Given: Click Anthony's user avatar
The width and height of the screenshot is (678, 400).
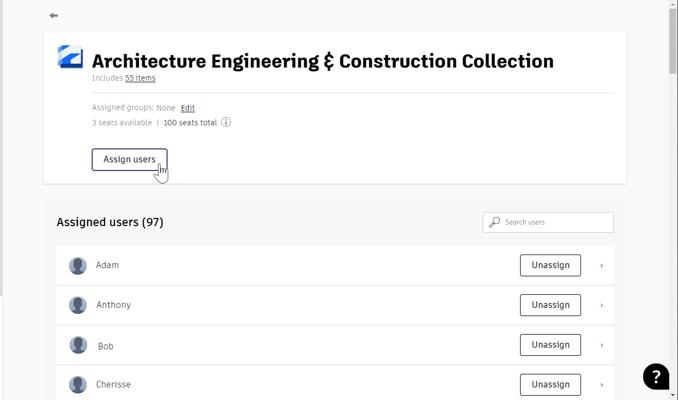Looking at the screenshot, I should click(x=78, y=305).
